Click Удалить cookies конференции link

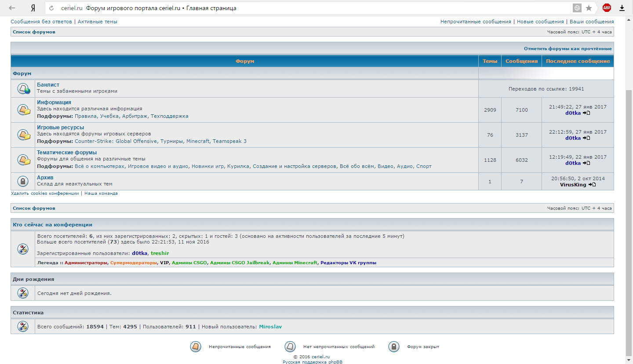[x=45, y=193]
